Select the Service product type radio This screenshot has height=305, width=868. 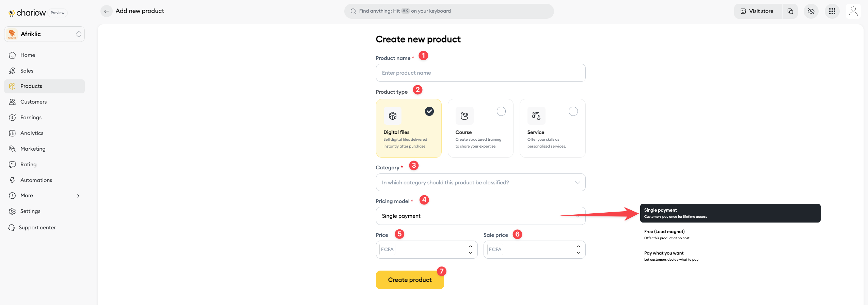click(573, 111)
